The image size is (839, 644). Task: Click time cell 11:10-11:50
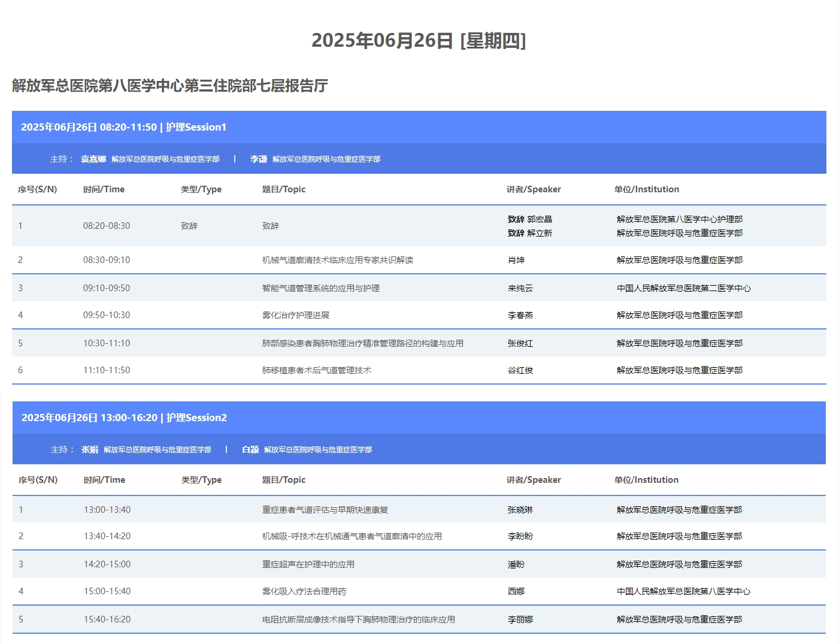tap(107, 370)
